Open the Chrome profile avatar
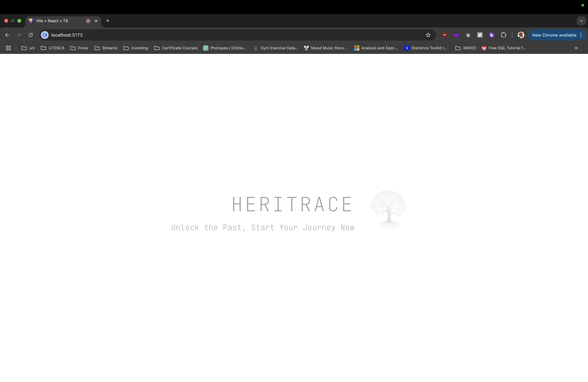 click(x=521, y=35)
